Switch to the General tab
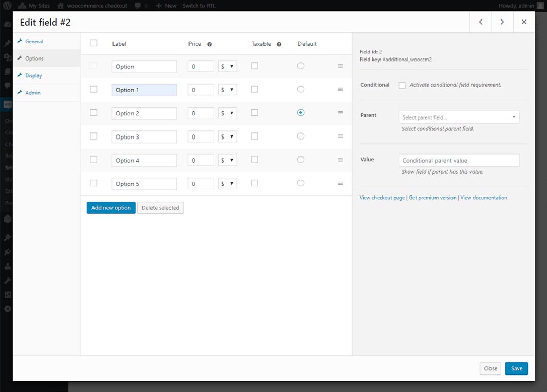 tap(46, 41)
